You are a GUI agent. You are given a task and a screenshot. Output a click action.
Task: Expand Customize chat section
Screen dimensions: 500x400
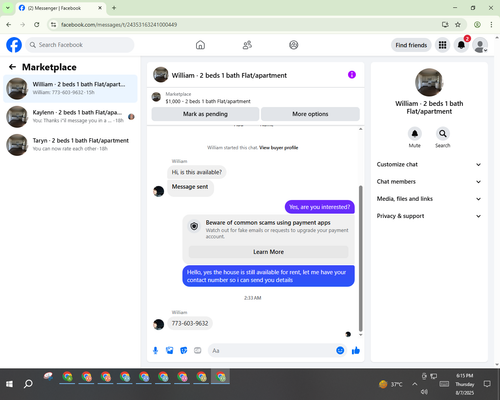(x=429, y=164)
